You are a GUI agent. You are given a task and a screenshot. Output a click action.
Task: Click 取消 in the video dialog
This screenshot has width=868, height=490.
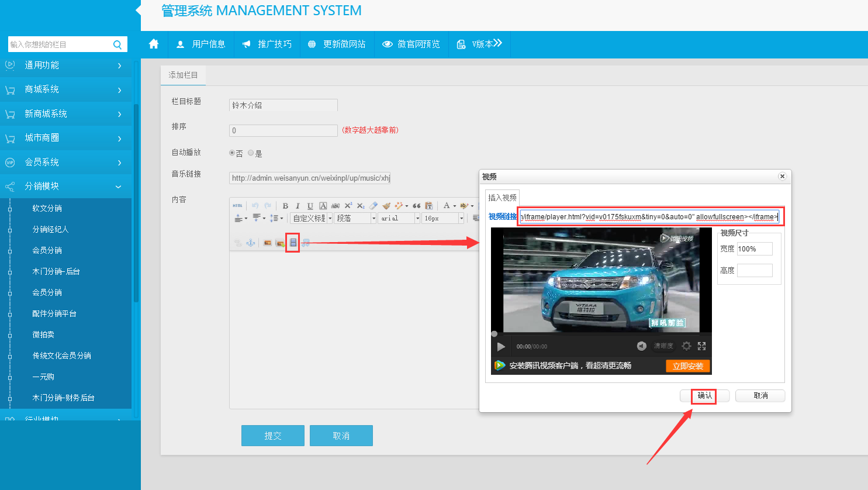(x=760, y=396)
